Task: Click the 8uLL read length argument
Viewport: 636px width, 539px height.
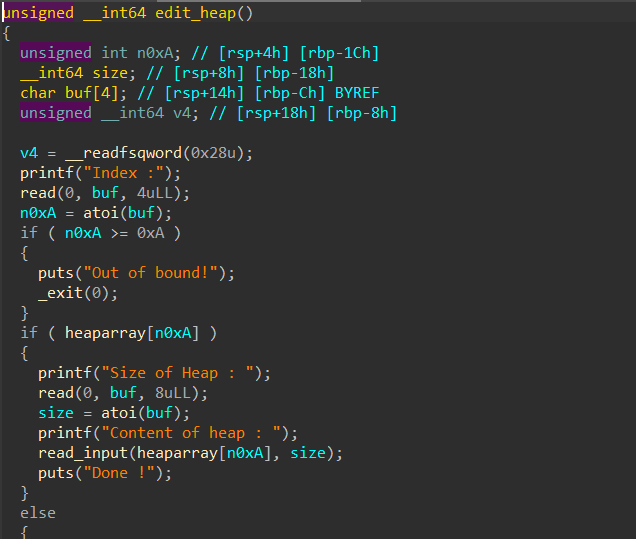Action: pyautogui.click(x=173, y=393)
